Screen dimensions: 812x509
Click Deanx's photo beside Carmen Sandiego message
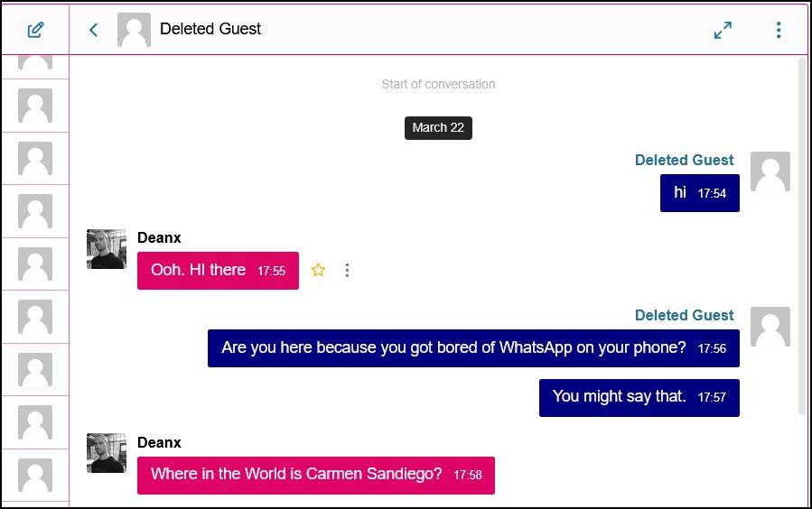[x=106, y=453]
